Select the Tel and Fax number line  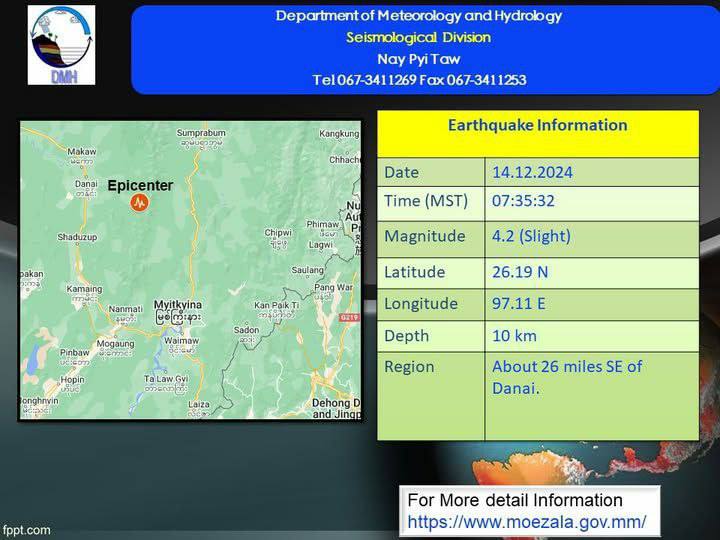pyautogui.click(x=418, y=80)
